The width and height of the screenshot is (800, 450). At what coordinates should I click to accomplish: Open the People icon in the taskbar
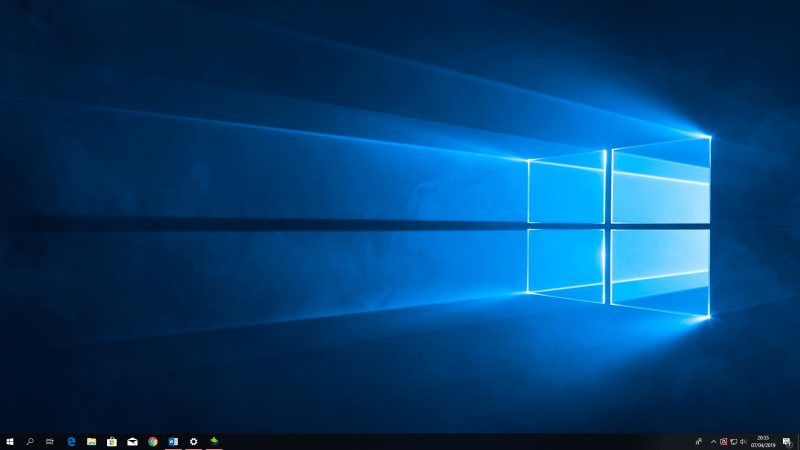[698, 442]
